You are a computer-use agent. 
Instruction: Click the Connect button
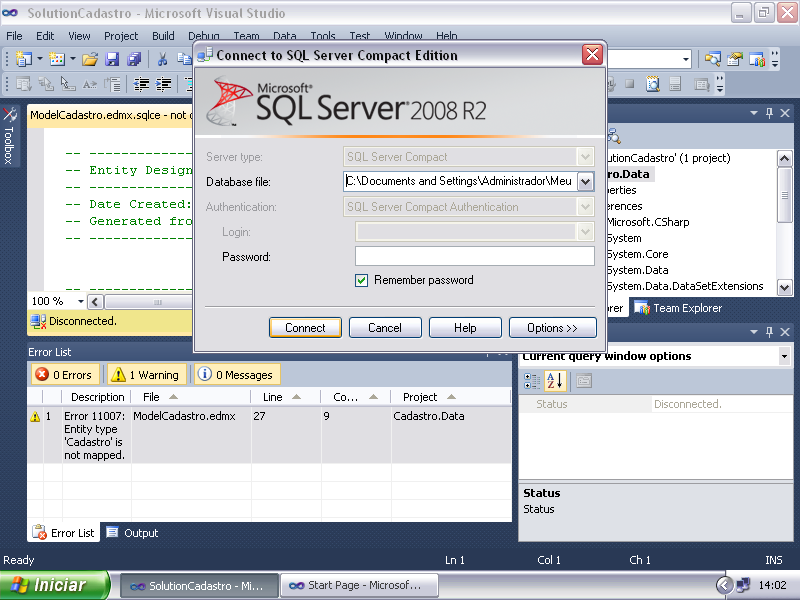305,328
